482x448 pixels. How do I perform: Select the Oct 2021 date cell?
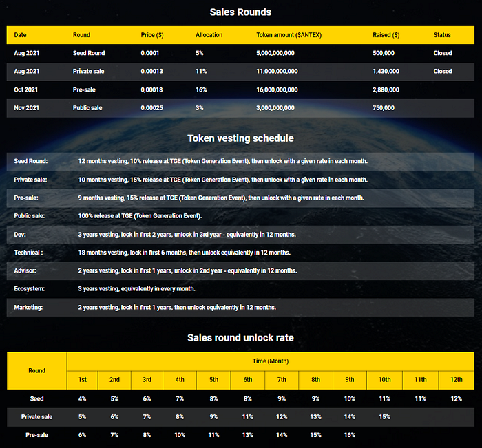point(26,89)
